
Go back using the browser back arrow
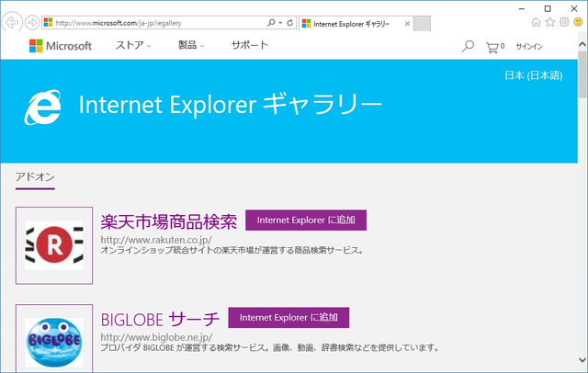(x=12, y=22)
